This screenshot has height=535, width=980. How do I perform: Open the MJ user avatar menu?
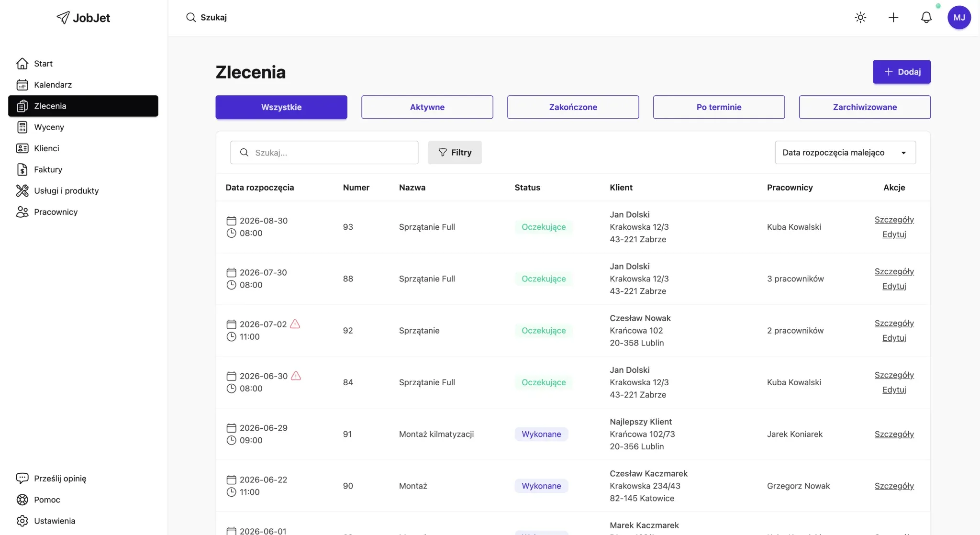[959, 18]
